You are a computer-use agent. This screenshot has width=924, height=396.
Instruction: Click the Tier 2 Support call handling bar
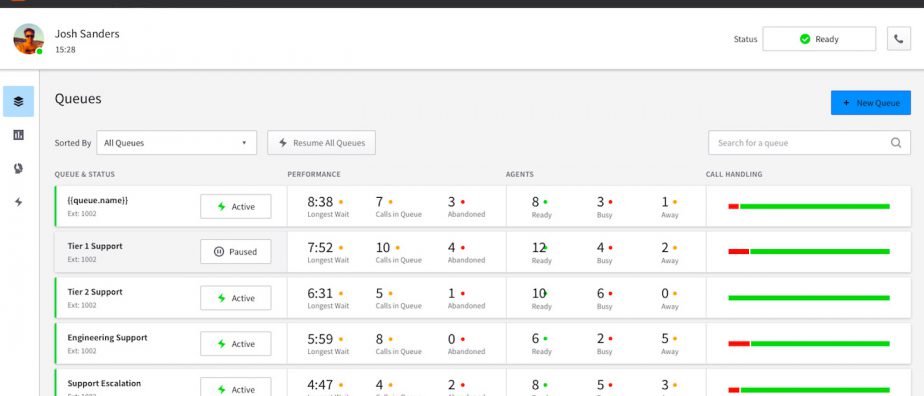coord(808,298)
